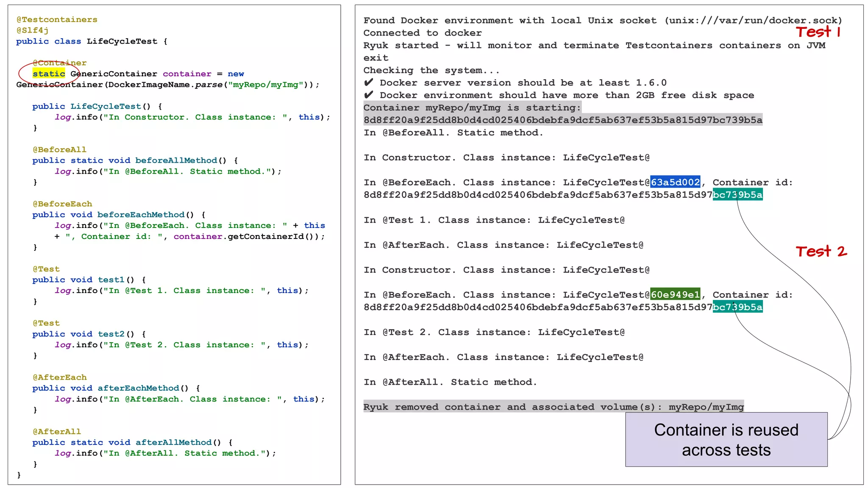Click 'In @BeforeAll. Static method.' log line
868x488 pixels.
[x=453, y=133]
